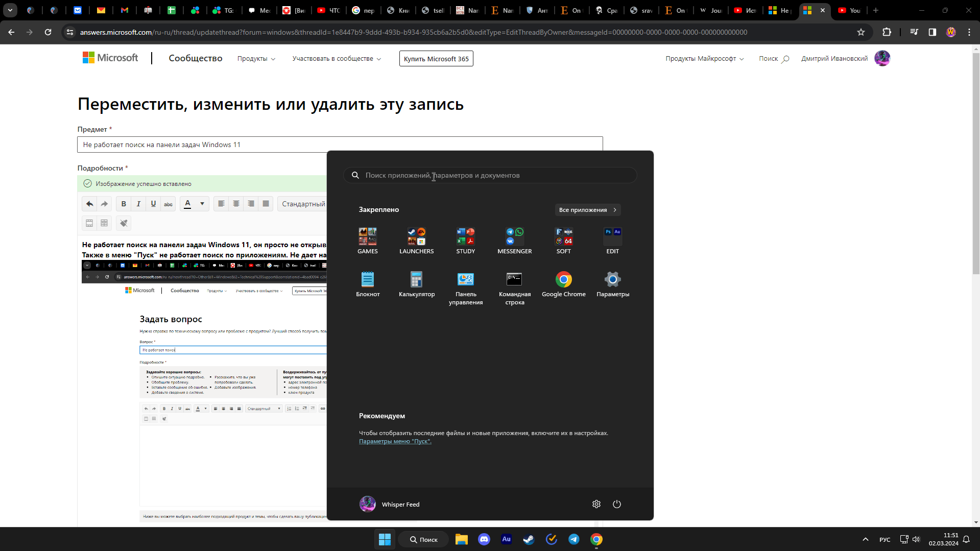980x551 pixels.
Task: Open Командная строка from pinned apps
Action: pyautogui.click(x=514, y=289)
